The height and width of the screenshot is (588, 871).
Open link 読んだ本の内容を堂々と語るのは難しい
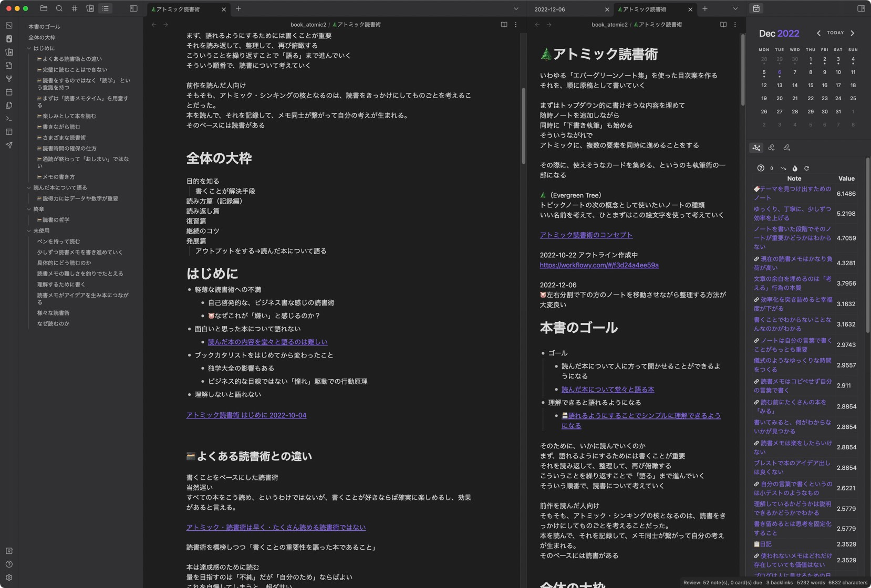(x=267, y=342)
